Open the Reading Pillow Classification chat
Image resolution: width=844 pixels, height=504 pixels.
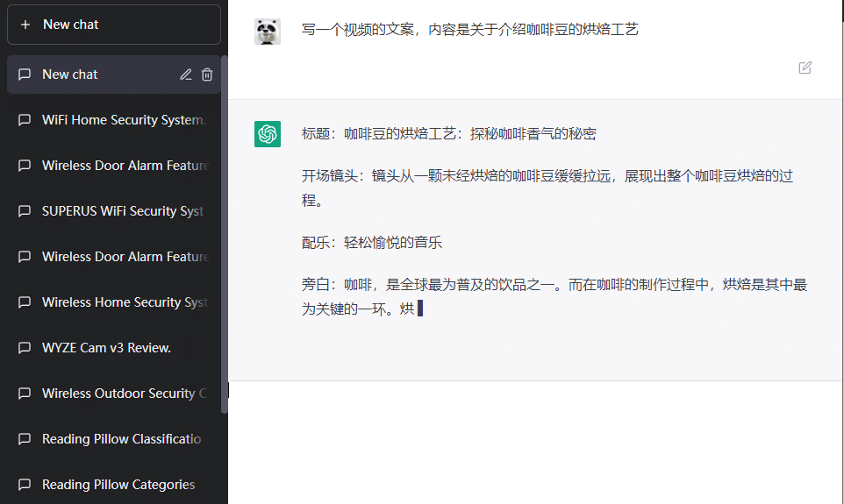(113, 439)
